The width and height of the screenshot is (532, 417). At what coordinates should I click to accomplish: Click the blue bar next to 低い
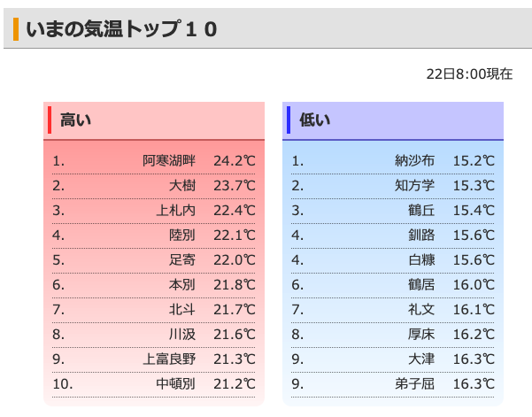click(x=289, y=120)
